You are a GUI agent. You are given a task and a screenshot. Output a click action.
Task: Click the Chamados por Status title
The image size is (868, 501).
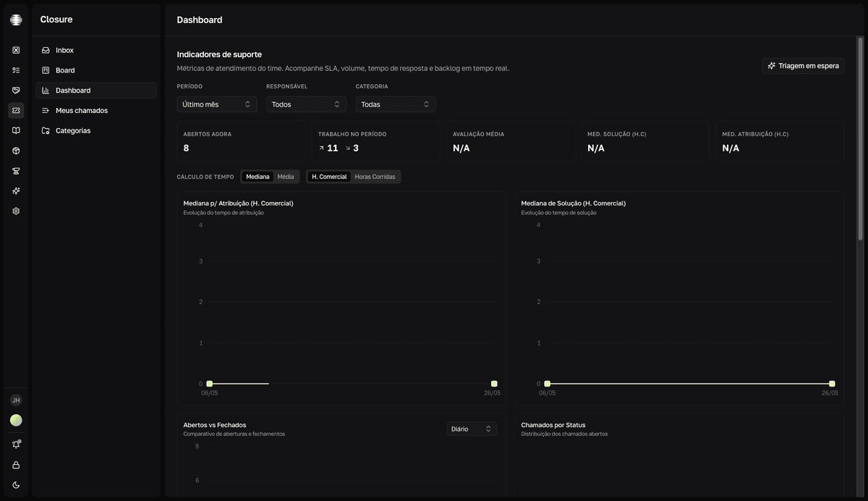[553, 425]
